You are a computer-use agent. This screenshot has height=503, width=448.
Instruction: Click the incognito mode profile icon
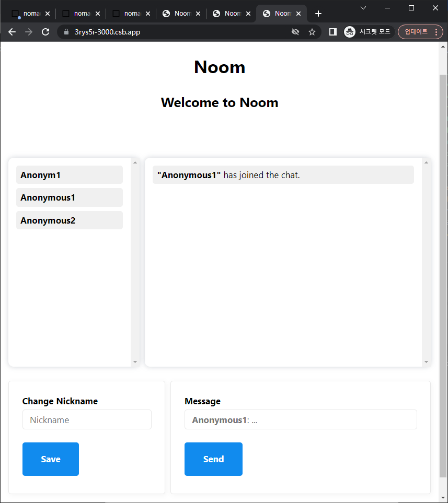point(350,32)
